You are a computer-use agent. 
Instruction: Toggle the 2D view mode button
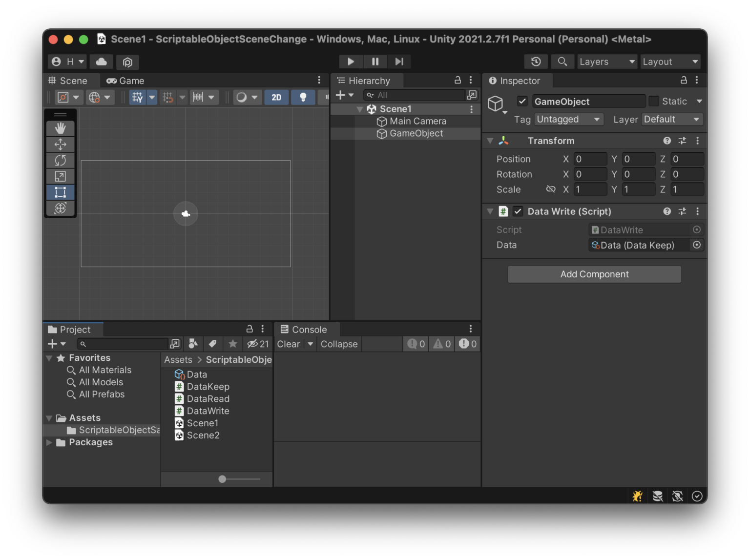point(276,97)
